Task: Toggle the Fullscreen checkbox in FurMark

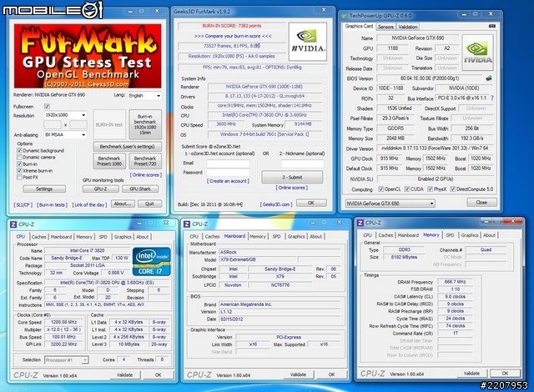Action: click(47, 107)
